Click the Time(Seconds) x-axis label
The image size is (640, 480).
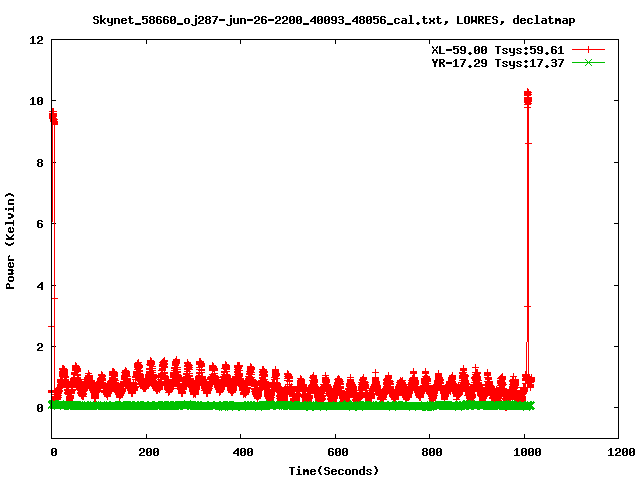click(x=334, y=471)
